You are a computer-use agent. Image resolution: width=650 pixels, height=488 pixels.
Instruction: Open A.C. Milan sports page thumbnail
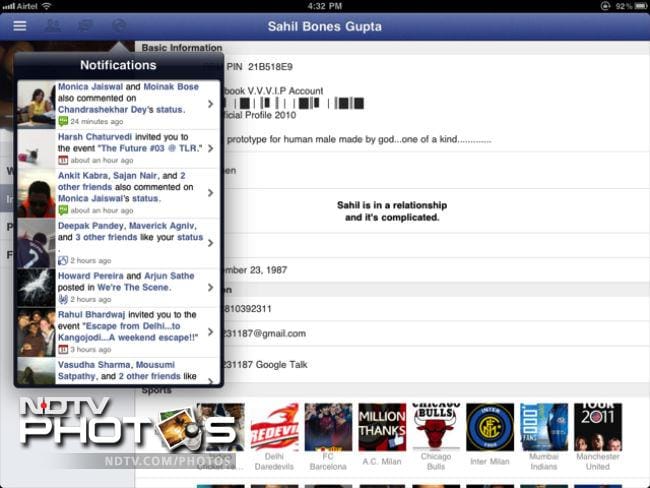(x=382, y=427)
